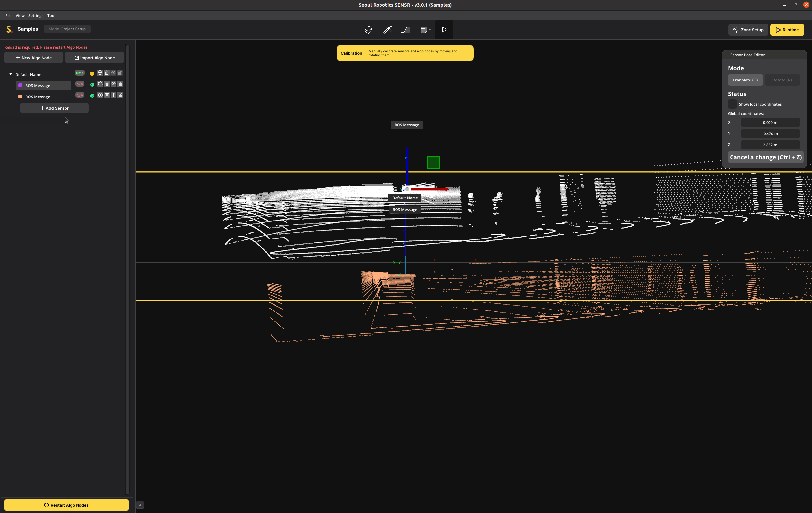Click the Seoul Robotics S logo
Viewport: 812px width, 513px height.
click(x=9, y=29)
